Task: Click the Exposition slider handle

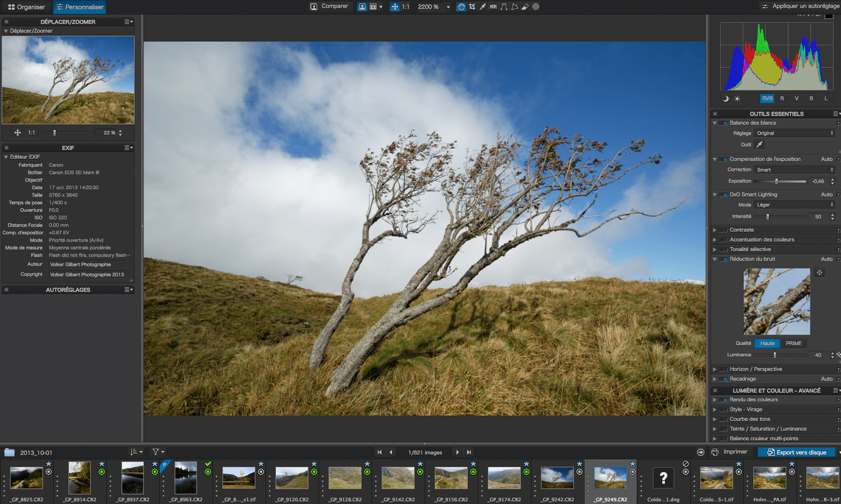Action: [776, 182]
